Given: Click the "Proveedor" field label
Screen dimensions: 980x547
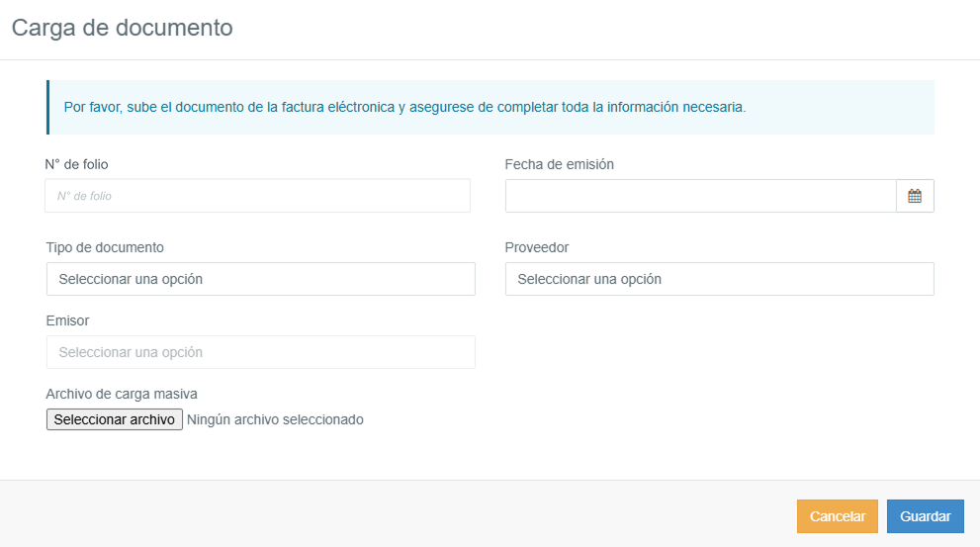Looking at the screenshot, I should click(536, 247).
